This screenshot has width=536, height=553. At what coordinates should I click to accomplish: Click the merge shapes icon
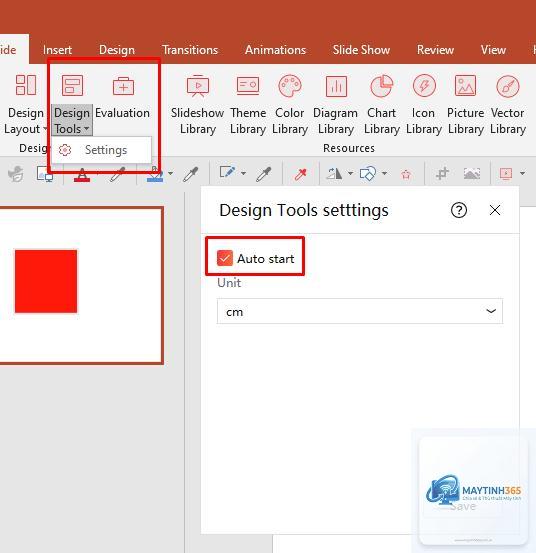point(367,174)
